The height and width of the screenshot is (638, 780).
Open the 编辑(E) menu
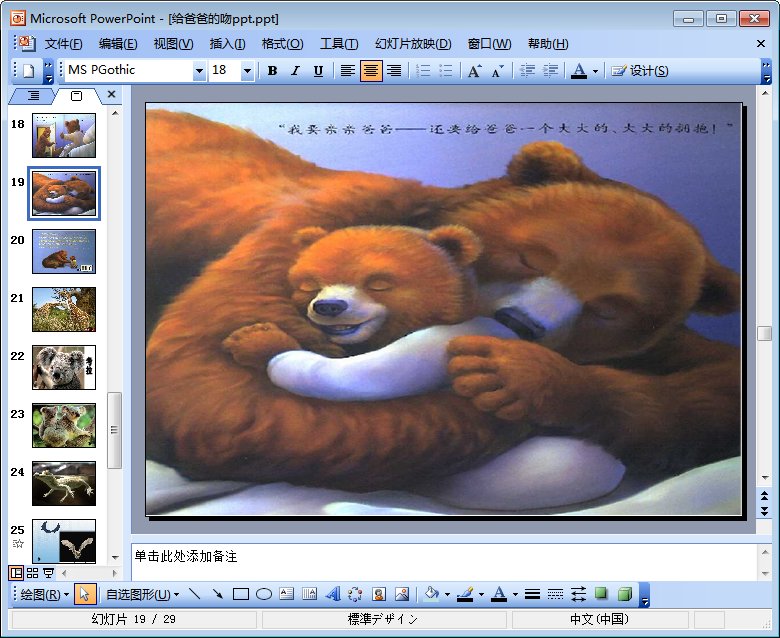coord(117,44)
